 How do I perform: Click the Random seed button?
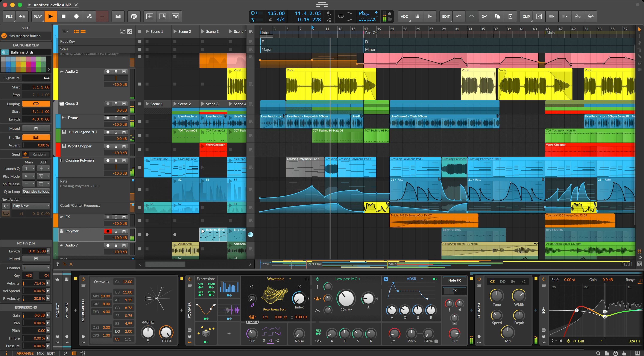click(x=39, y=154)
